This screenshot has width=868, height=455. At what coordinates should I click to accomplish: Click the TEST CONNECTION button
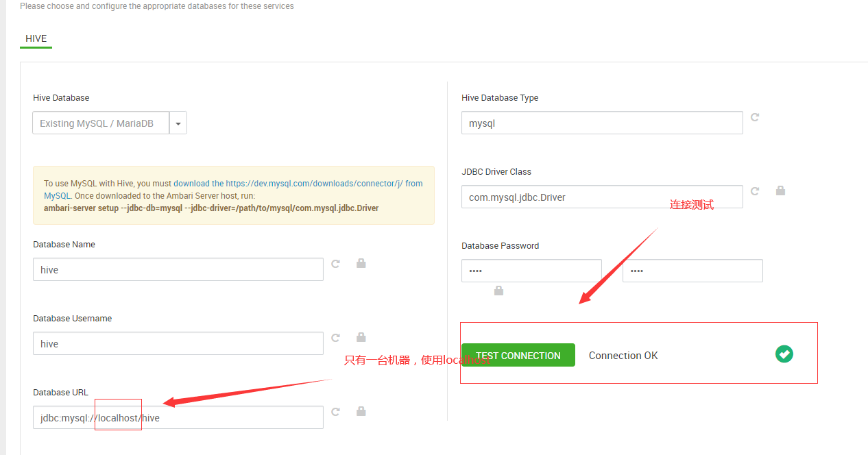[x=518, y=355]
